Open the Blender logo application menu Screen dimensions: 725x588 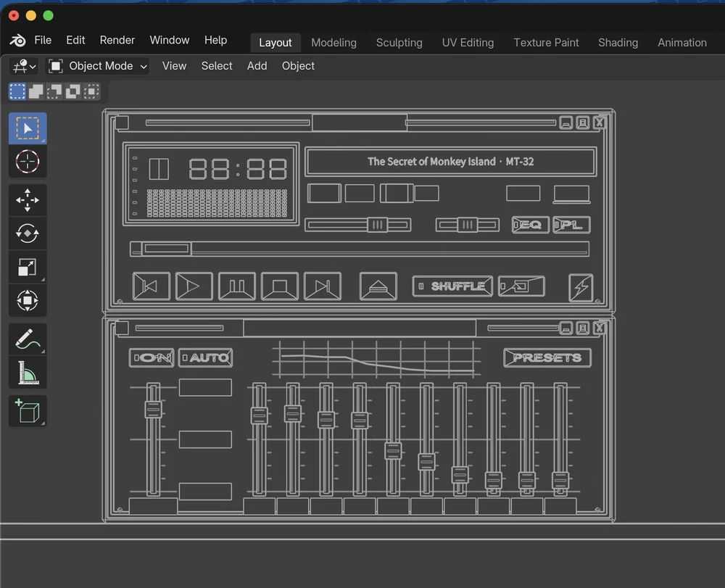click(x=17, y=41)
